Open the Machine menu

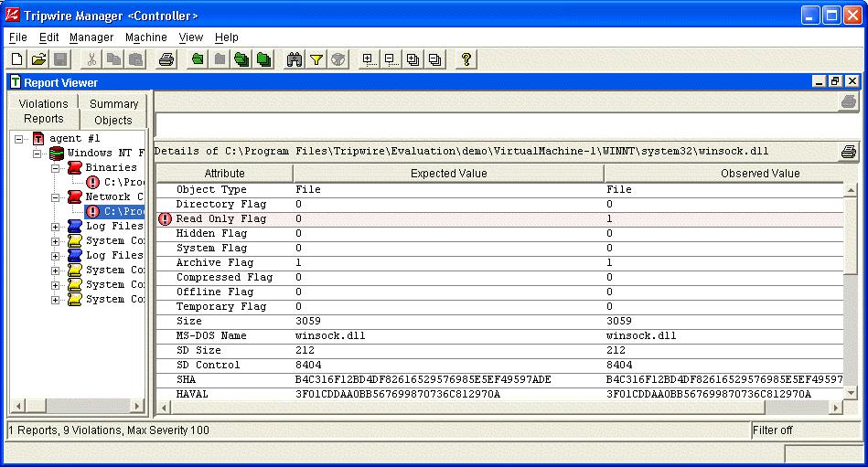(146, 37)
